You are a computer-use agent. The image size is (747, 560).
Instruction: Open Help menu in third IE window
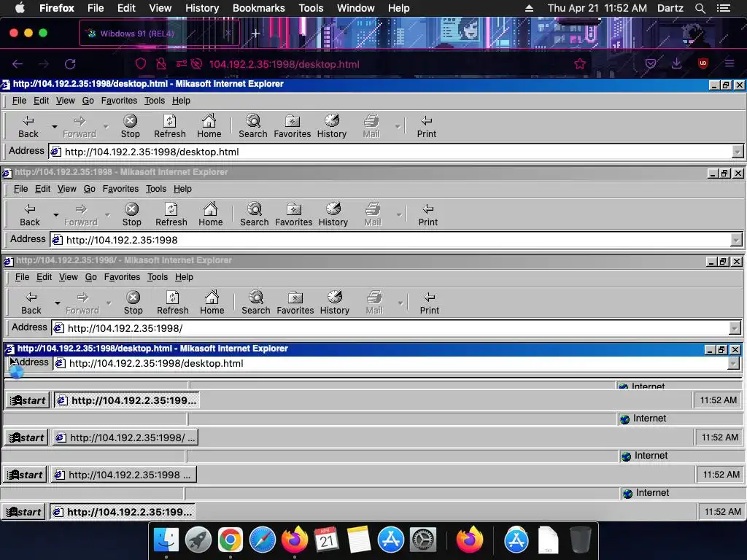coord(184,276)
